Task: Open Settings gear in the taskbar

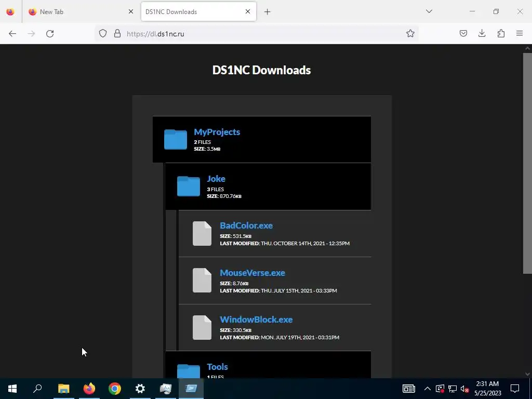Action: [x=140, y=389]
